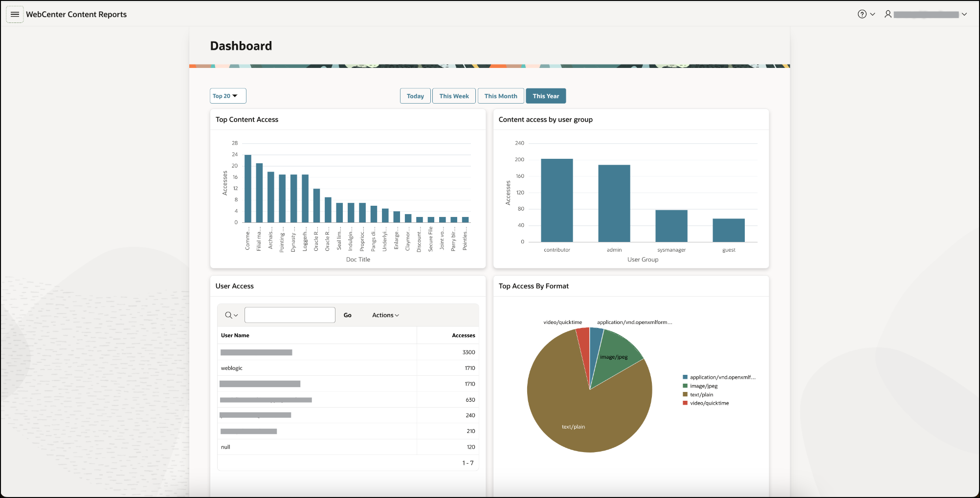The height and width of the screenshot is (498, 980).
Task: Click the Dynasty... axis label
Action: pyautogui.click(x=293, y=239)
